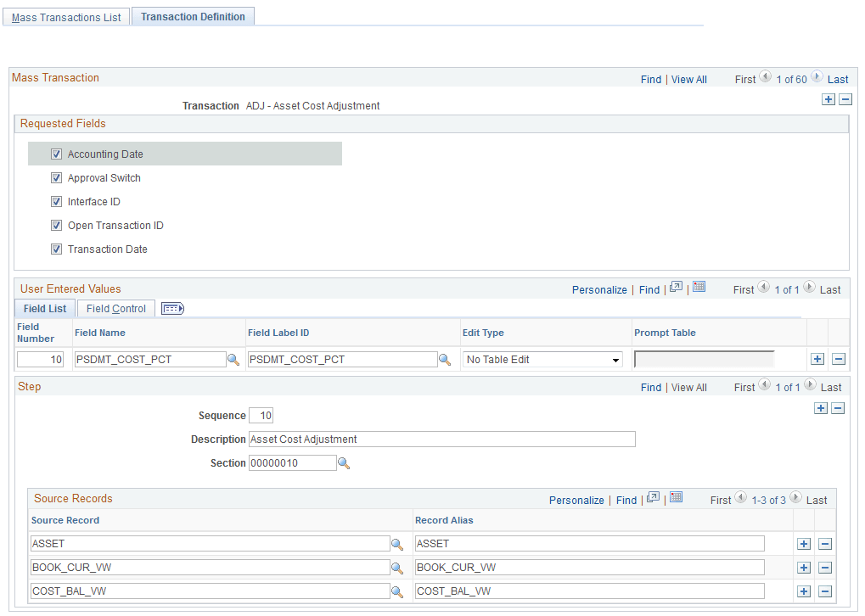The width and height of the screenshot is (865, 616).
Task: Switch to the Field Control tab
Action: point(115,308)
